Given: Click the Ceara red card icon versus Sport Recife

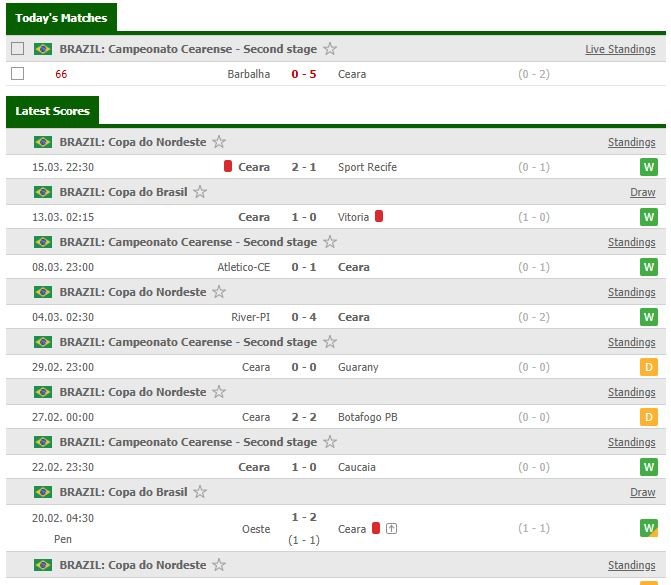Looking at the screenshot, I should point(228,166).
